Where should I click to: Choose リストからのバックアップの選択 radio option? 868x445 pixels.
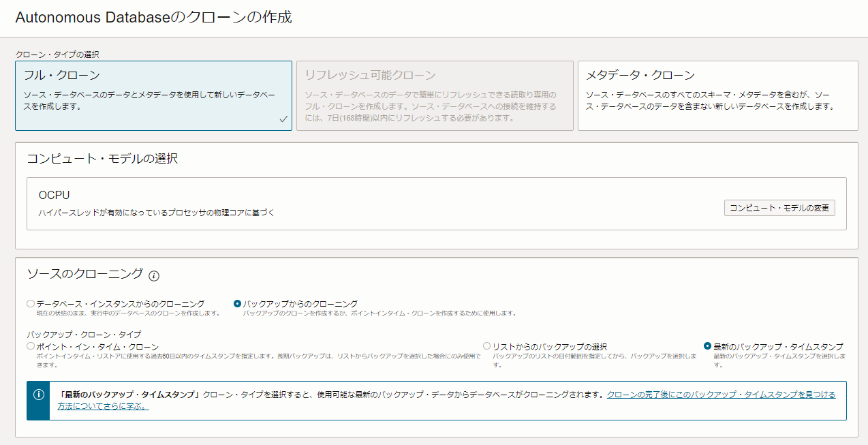tap(486, 346)
